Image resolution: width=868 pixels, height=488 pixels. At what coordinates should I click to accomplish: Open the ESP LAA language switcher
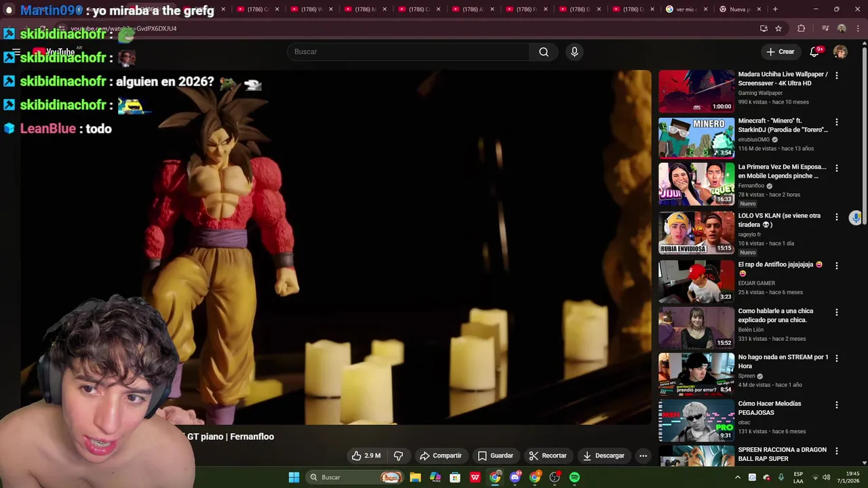(x=798, y=477)
